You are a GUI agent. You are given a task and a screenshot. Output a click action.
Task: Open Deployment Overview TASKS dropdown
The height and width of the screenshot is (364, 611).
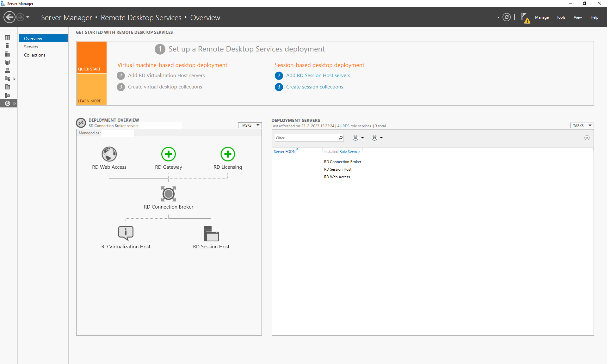[x=250, y=125]
